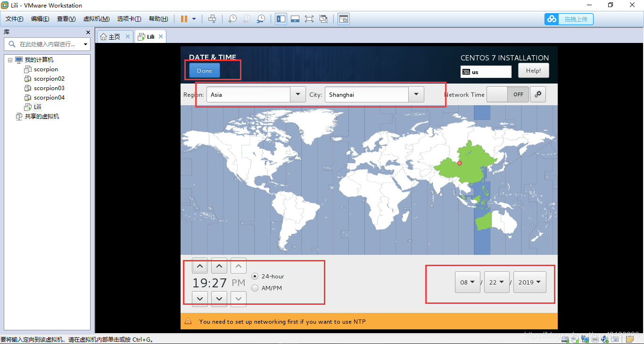Select scorpion02 in the library tree
Image resolution: width=644 pixels, height=344 pixels.
(x=49, y=79)
